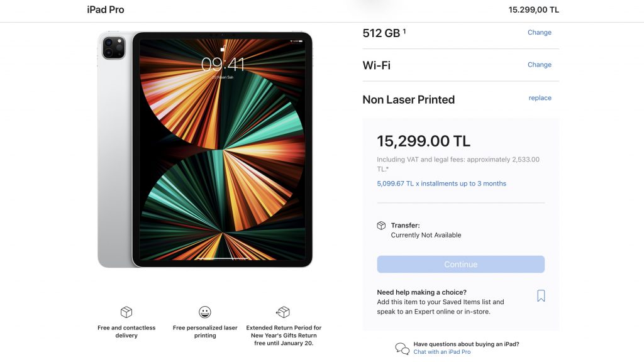Screen dimensions: 644x362
Task: Click the 15.299,00 TL header price
Action: point(533,10)
